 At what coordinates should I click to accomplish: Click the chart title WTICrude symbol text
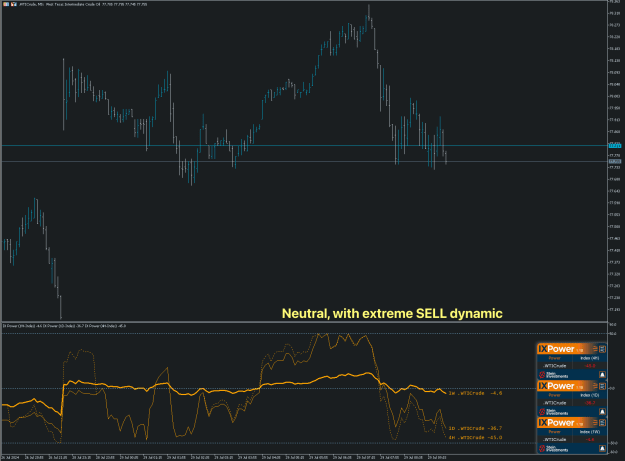tap(28, 4)
